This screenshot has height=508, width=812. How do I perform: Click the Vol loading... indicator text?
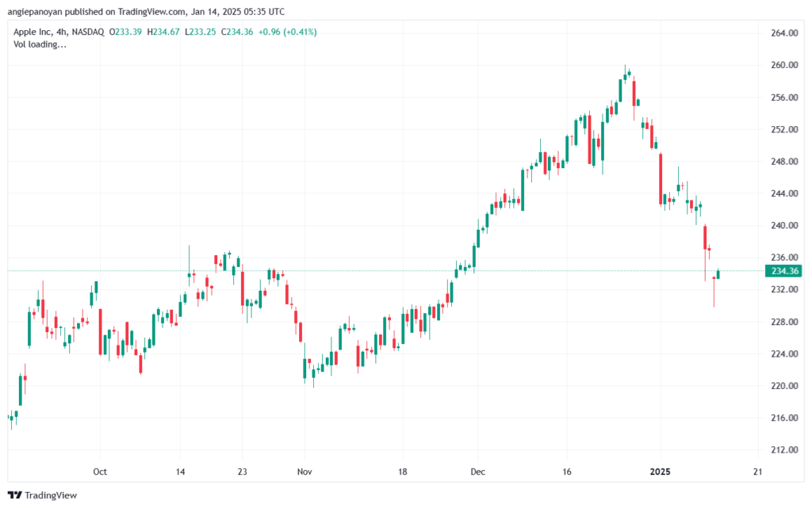pos(40,44)
